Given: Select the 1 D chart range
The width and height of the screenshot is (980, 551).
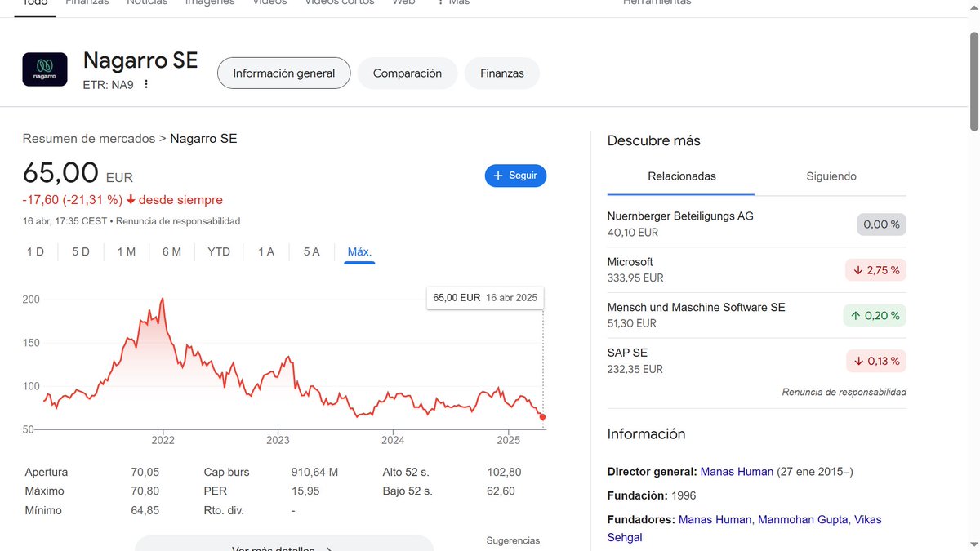Looking at the screenshot, I should pyautogui.click(x=35, y=251).
